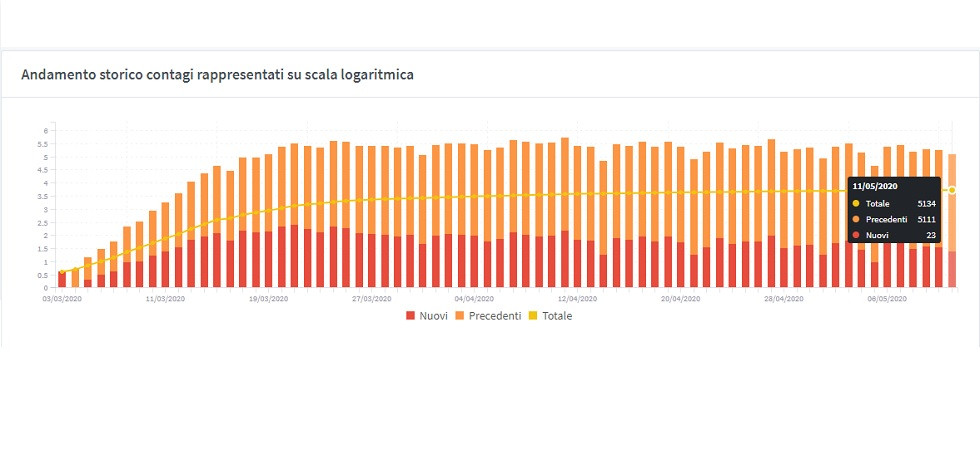Viewport: 980px width, 450px height.
Task: Toggle the Precedenti series label in legend
Action: tap(495, 316)
